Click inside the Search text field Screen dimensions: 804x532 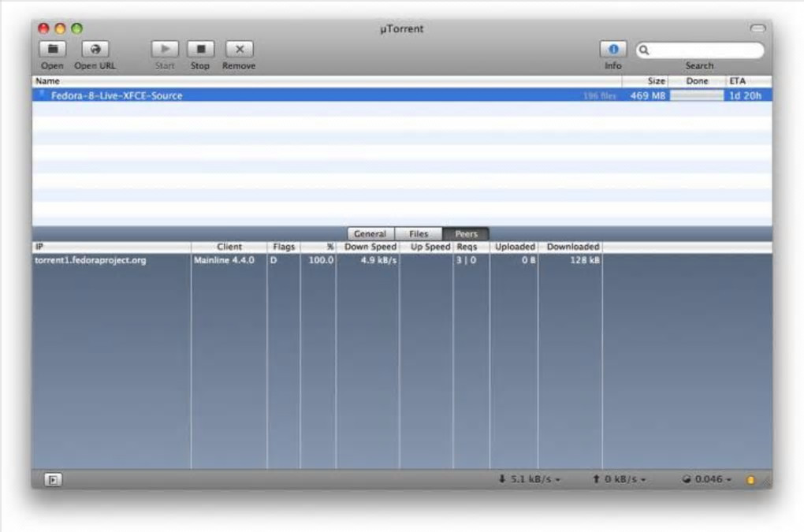point(700,50)
